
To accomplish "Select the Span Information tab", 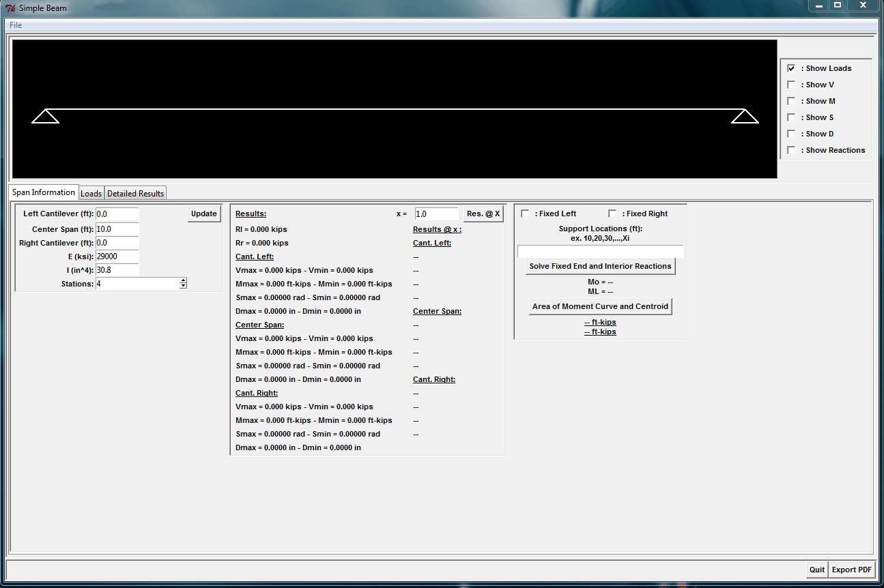I will point(44,192).
